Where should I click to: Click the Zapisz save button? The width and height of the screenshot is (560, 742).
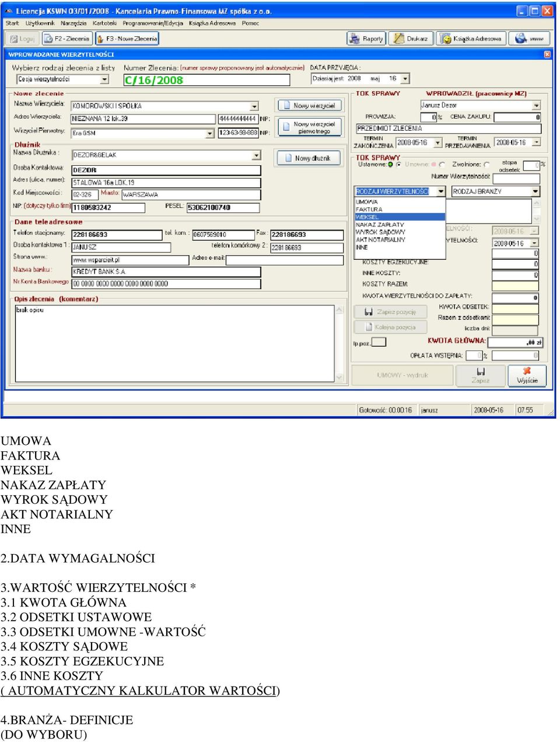[480, 375]
